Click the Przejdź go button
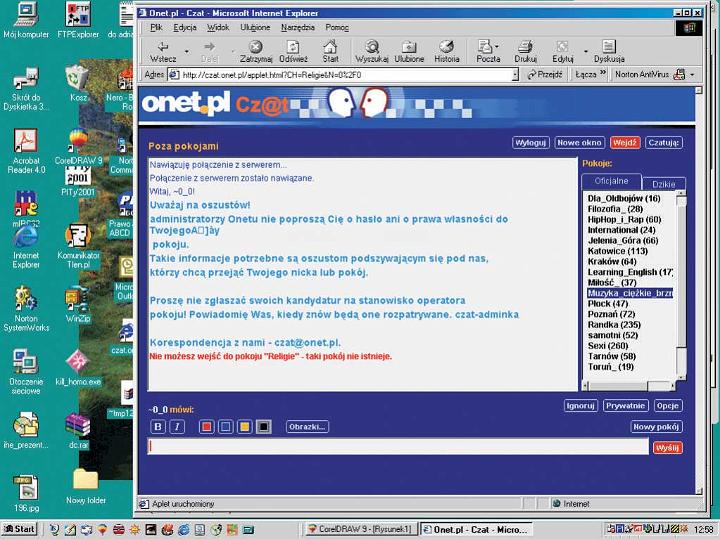Image resolution: width=720 pixels, height=539 pixels. coord(544,74)
